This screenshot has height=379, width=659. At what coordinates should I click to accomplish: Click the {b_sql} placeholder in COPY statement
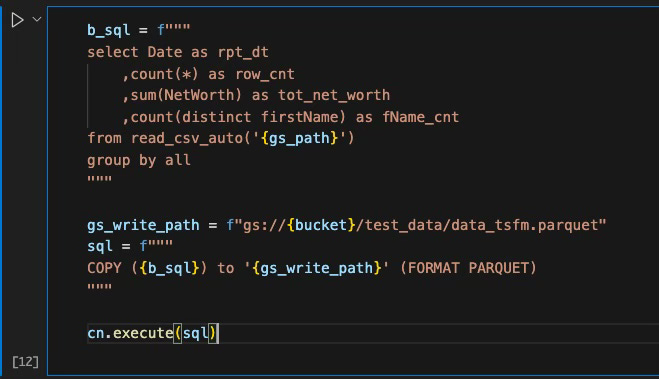[x=169, y=268]
